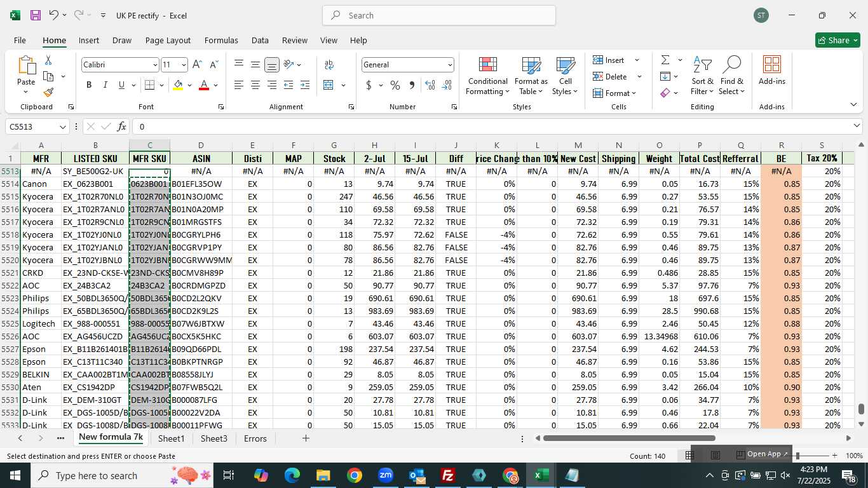The width and height of the screenshot is (868, 488).
Task: Click the Borders icon
Action: [x=149, y=85]
